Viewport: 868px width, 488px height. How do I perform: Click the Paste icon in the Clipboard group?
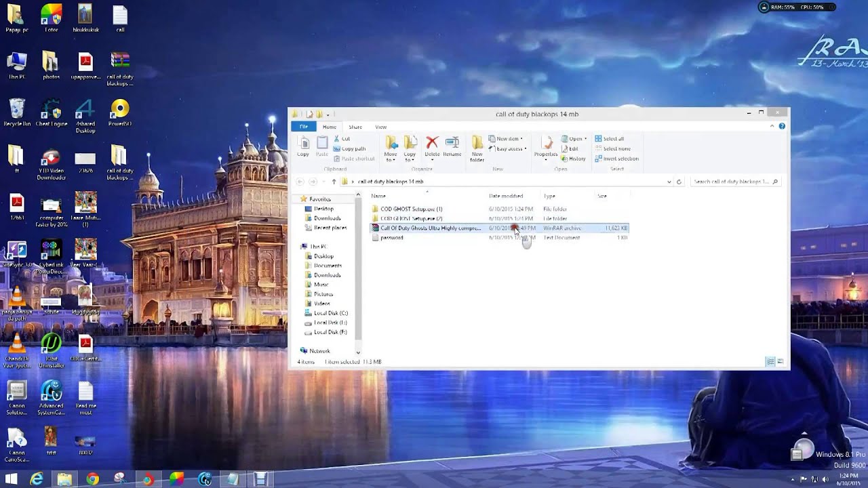pos(322,146)
